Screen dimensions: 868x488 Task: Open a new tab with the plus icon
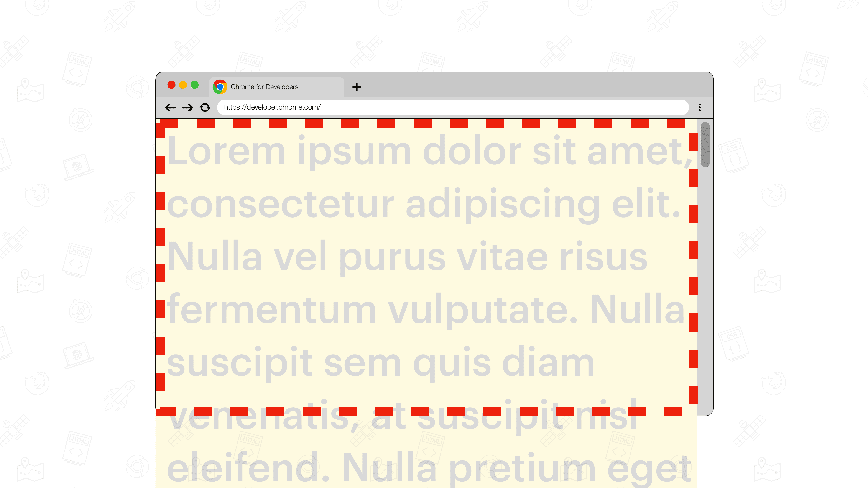357,86
